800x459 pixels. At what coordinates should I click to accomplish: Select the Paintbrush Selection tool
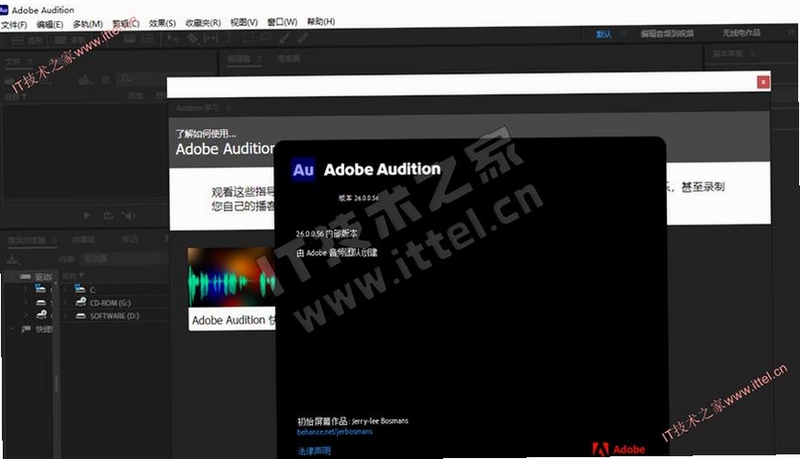[x=284, y=38]
